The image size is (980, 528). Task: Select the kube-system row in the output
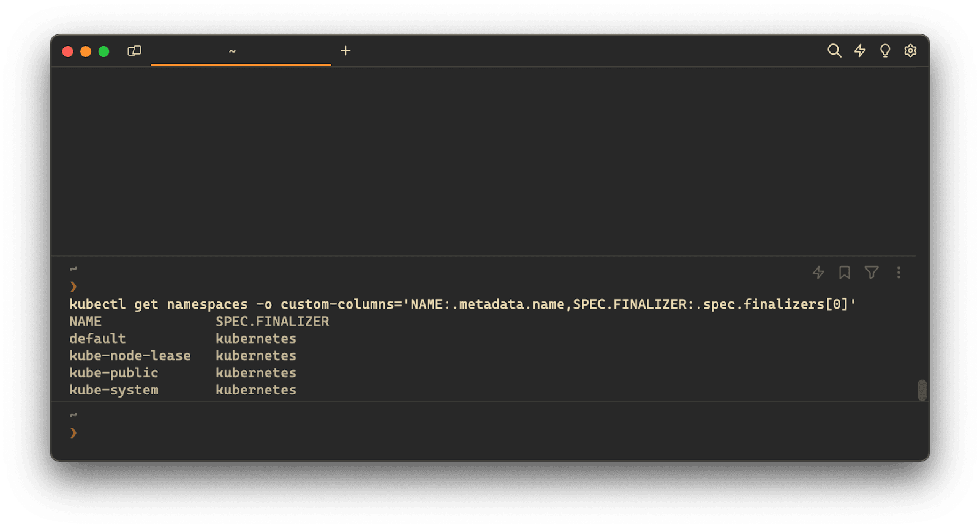tap(114, 390)
